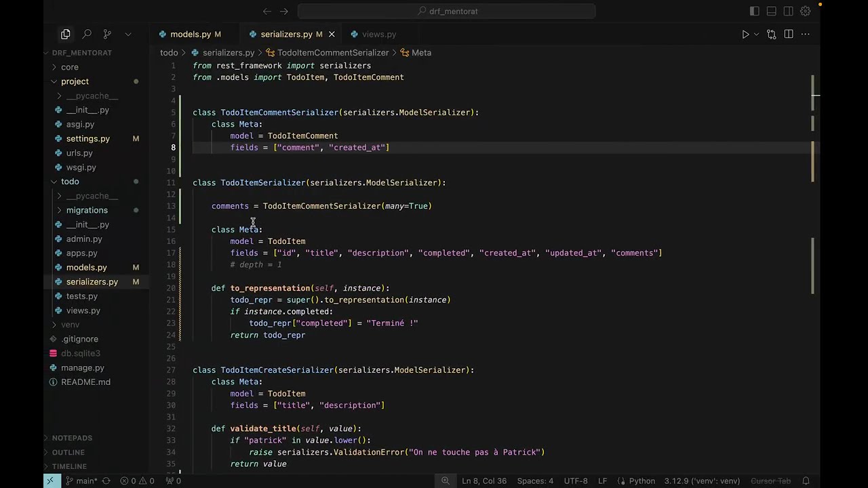This screenshot has height=488, width=868.
Task: Go forward with the right arrow
Action: [x=284, y=11]
